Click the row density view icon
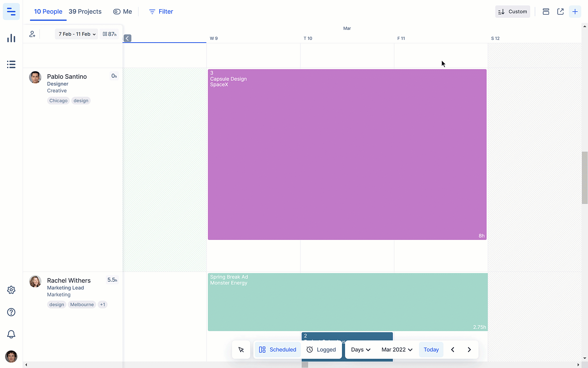588x368 pixels. pos(546,11)
